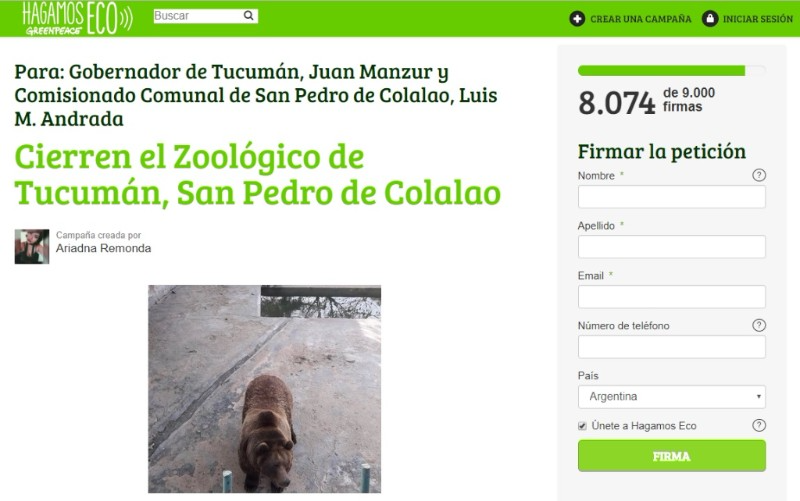Expand the País dropdown showing Argentina
Viewport: 800px width, 501px height.
click(x=671, y=396)
